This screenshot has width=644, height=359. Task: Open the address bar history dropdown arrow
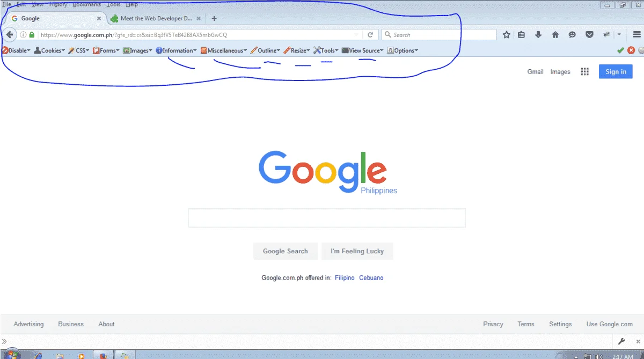(357, 35)
